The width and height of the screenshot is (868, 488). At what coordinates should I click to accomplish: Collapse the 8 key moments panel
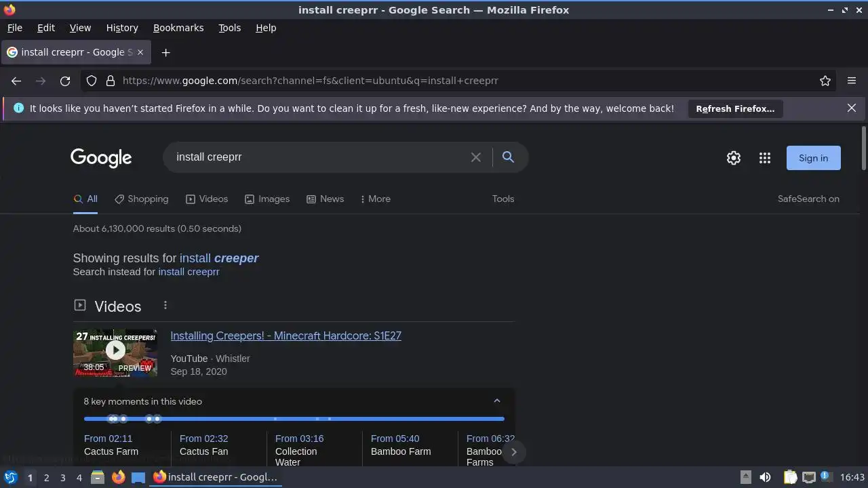[496, 401]
